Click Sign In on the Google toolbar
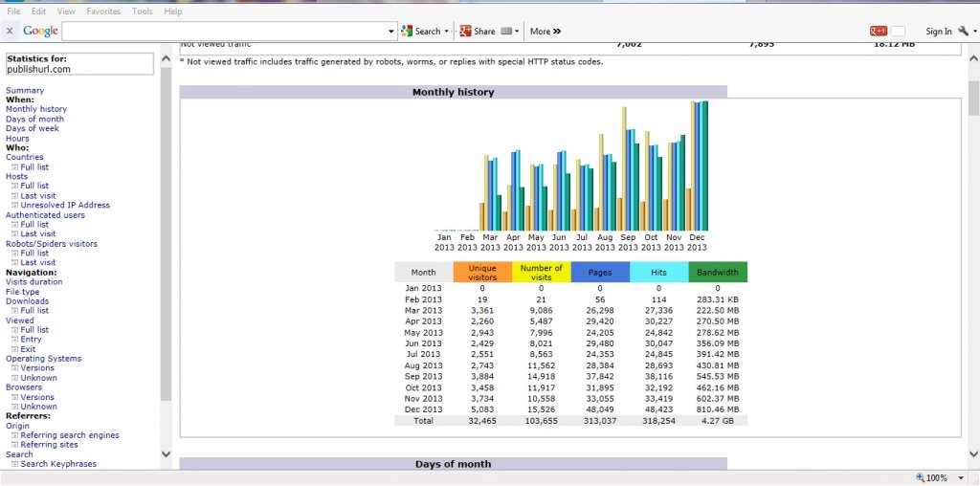This screenshot has width=980, height=486. [x=939, y=32]
